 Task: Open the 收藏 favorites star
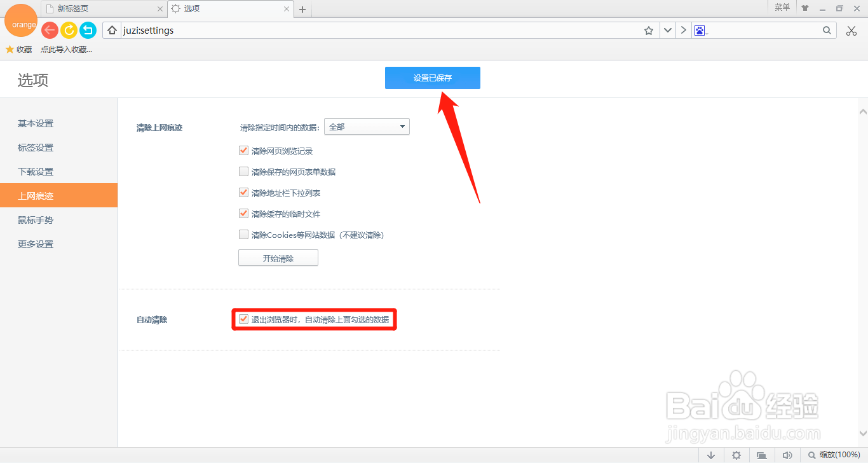coord(19,49)
